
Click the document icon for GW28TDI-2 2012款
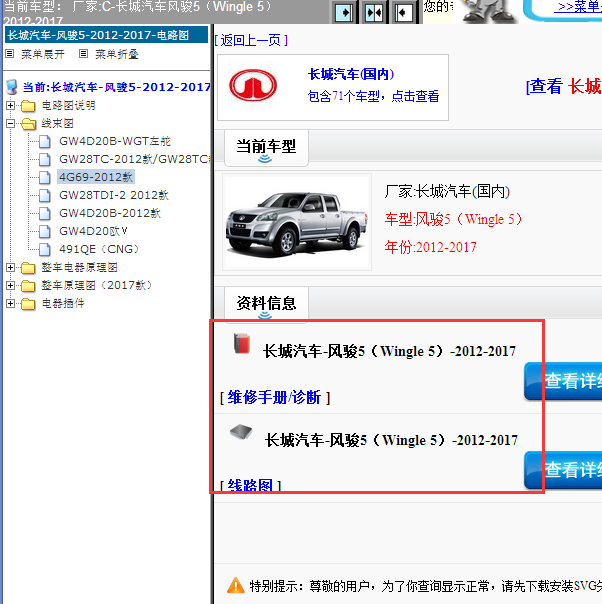(x=45, y=196)
